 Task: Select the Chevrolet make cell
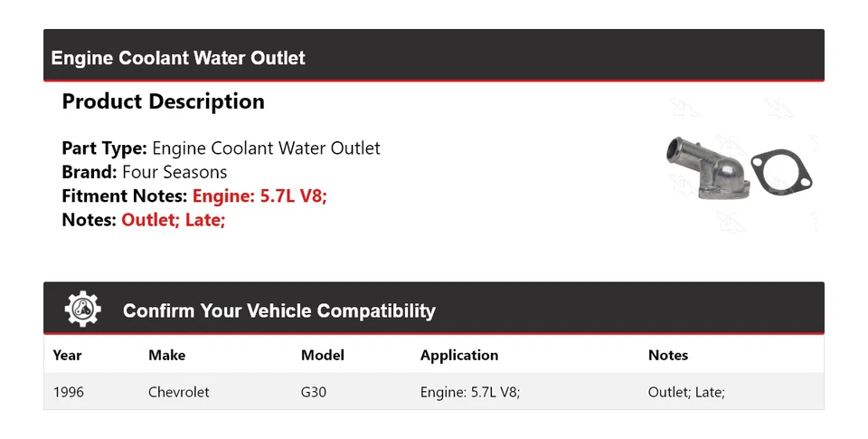pyautogui.click(x=178, y=392)
